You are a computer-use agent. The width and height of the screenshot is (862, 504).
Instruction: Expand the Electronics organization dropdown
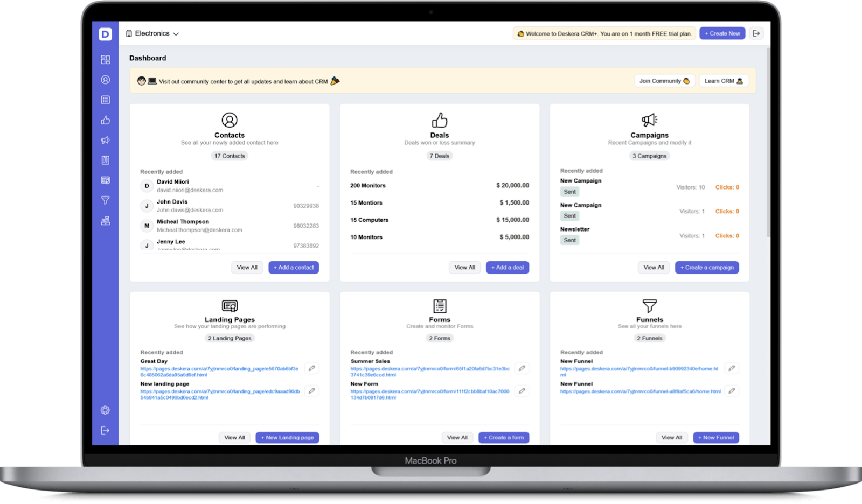152,33
